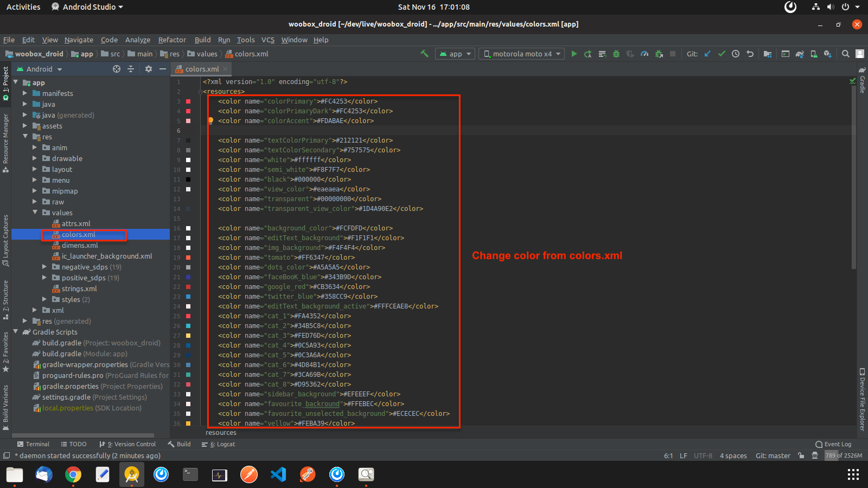Expand the manifests folder
This screenshot has width=868, height=488.
click(25, 93)
